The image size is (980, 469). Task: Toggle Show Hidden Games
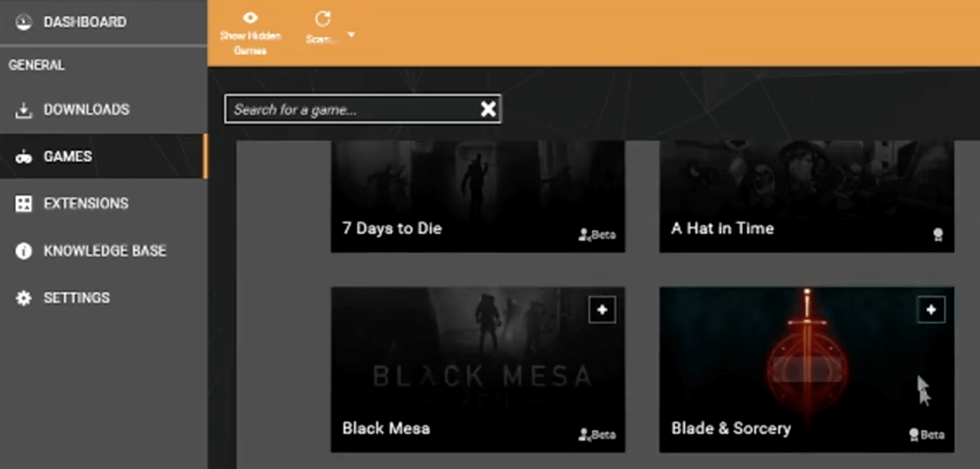click(251, 34)
